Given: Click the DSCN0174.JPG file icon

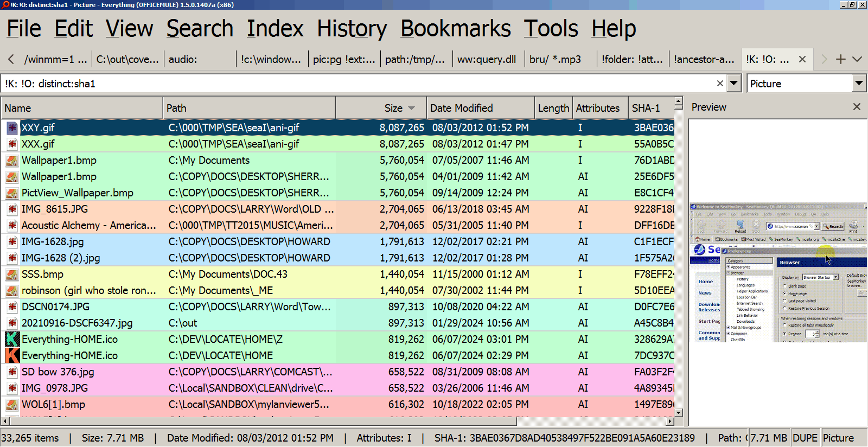Looking at the screenshot, I should click(12, 307).
